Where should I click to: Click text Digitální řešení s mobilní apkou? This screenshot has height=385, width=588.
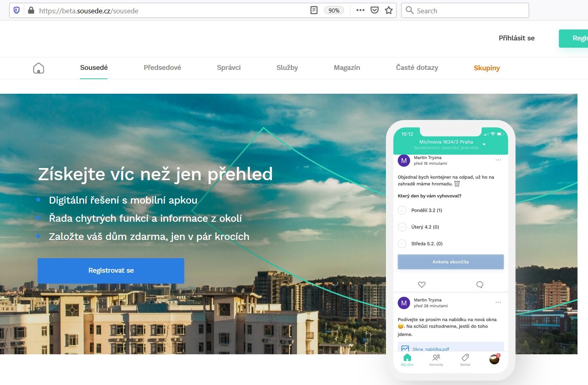click(x=123, y=200)
